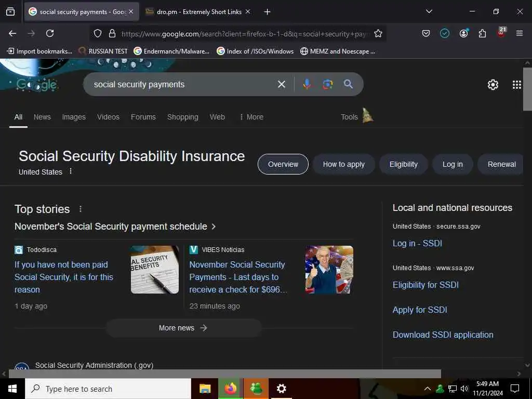The width and height of the screenshot is (532, 399).
Task: Expand the More search filters menu
Action: [251, 117]
